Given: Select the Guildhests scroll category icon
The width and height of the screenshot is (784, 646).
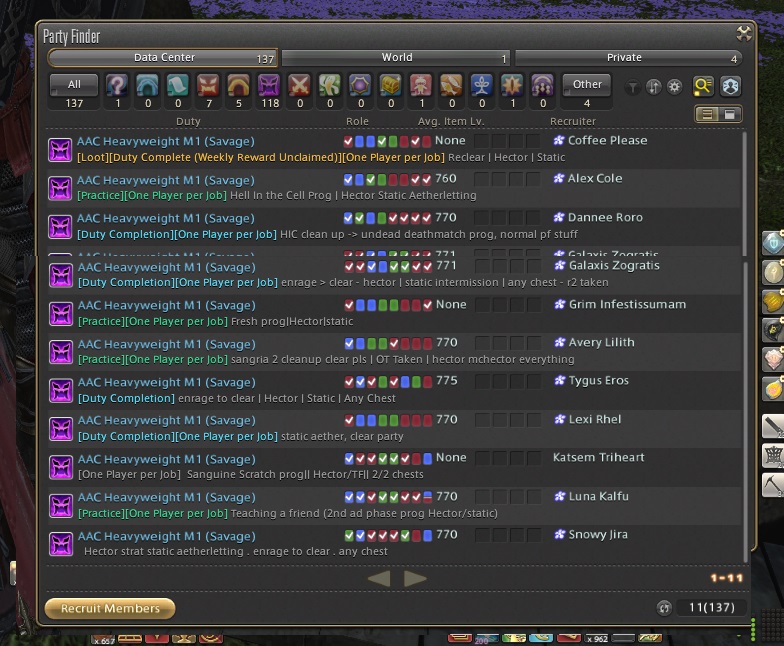Looking at the screenshot, I should click(178, 85).
